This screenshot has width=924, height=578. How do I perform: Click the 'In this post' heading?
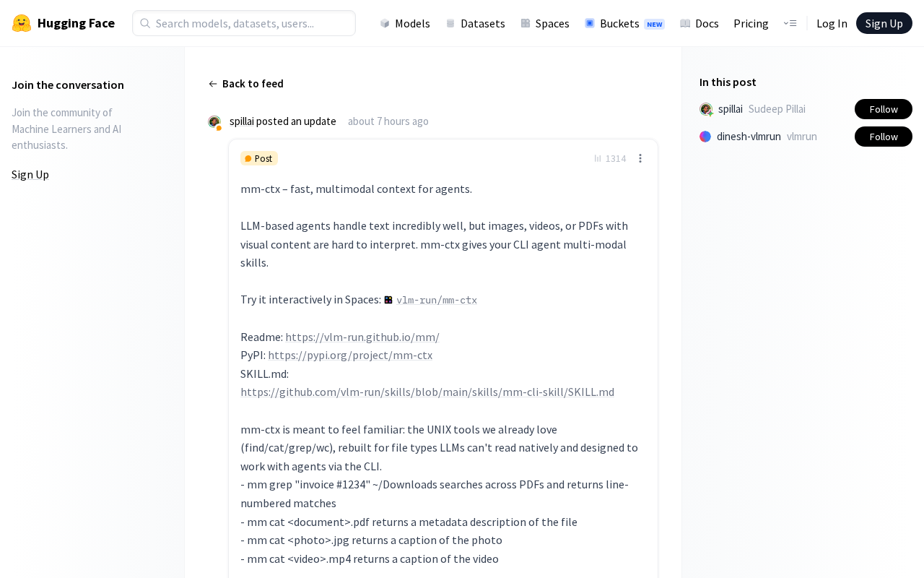(x=728, y=82)
